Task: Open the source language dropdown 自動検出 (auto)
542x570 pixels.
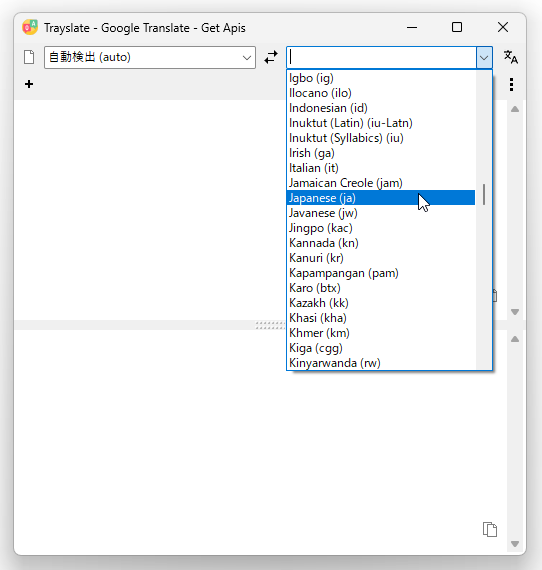Action: [150, 57]
